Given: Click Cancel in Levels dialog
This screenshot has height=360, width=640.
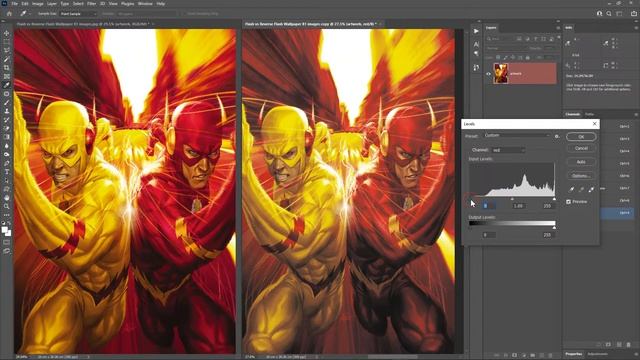Looking at the screenshot, I should [x=581, y=148].
